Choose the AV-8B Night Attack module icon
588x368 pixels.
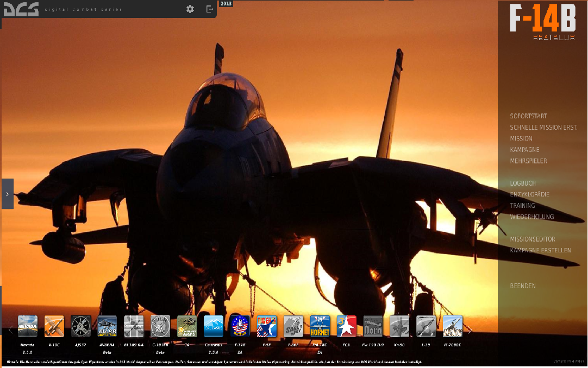[107, 326]
